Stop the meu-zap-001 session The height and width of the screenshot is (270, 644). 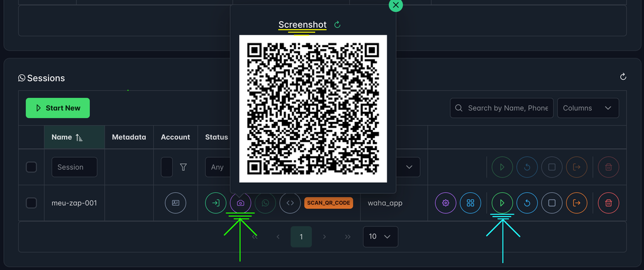[x=552, y=203]
